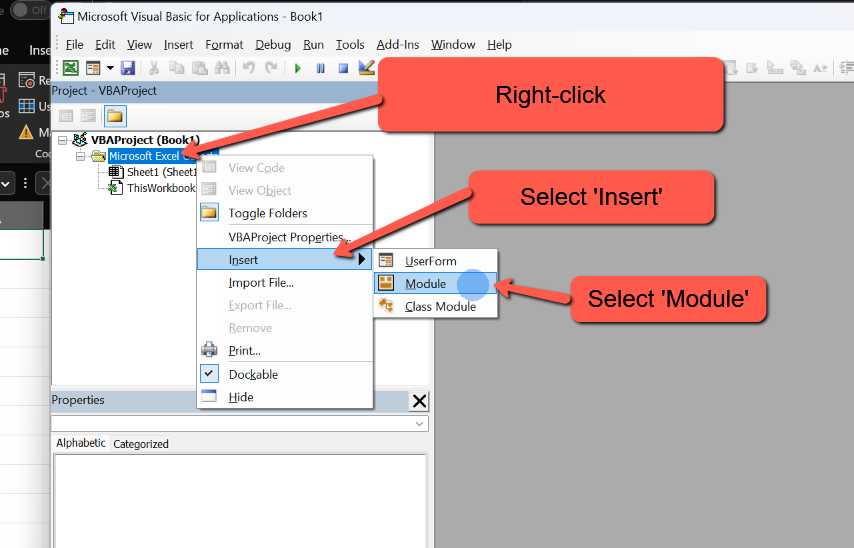The image size is (854, 548).
Task: Select ThisWorkbook in the project tree
Action: 160,188
